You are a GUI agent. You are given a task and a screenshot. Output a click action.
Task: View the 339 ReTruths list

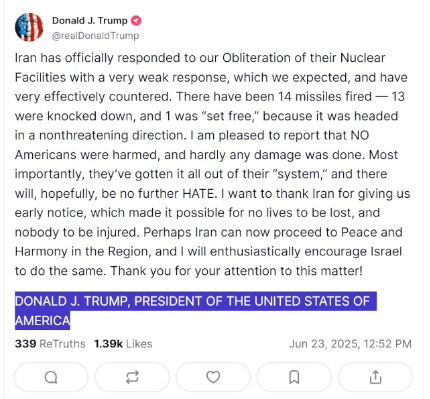(x=50, y=344)
